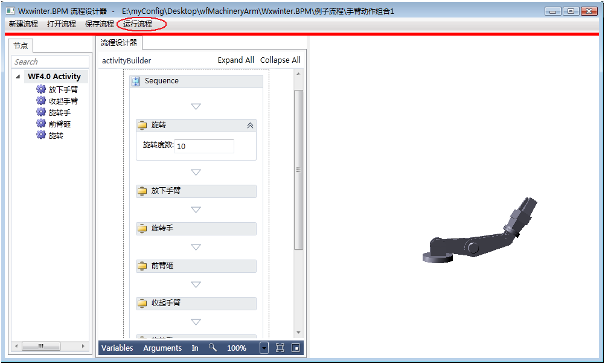The height and width of the screenshot is (364, 605).
Task: Collapse the 旋转 activity with its chevron
Action: pos(250,126)
